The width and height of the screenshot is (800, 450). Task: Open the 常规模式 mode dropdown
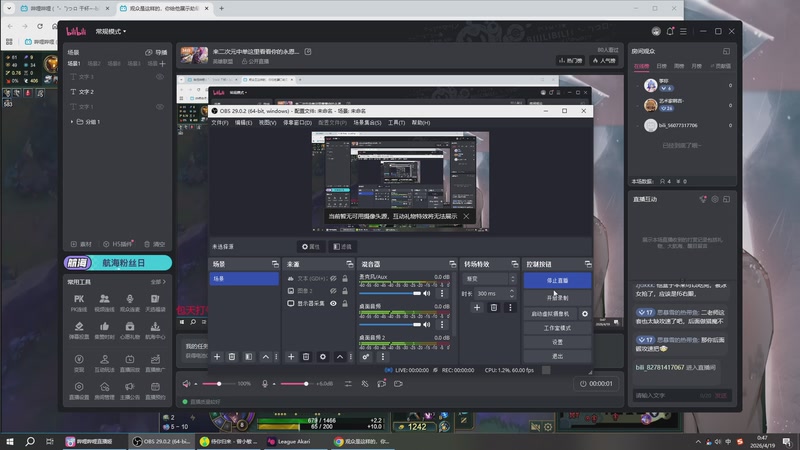[111, 31]
